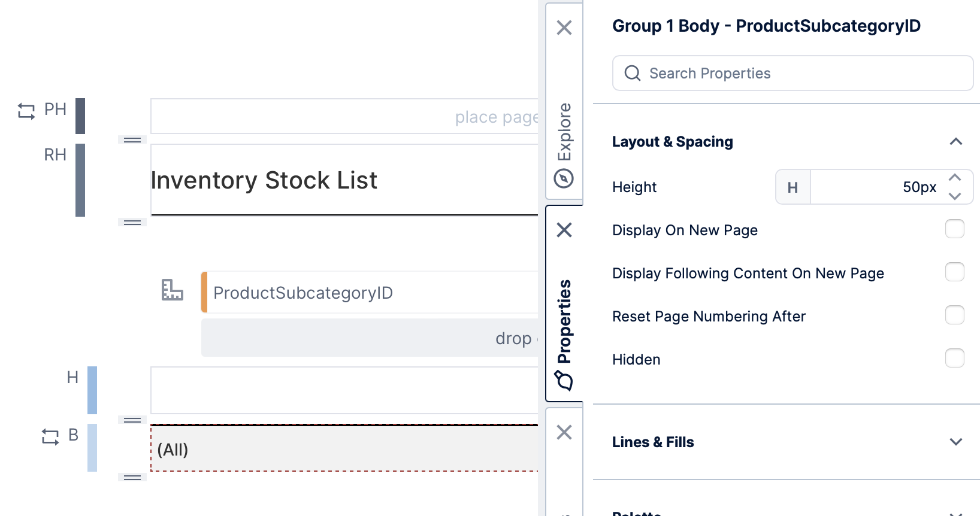Click the repeat icon beside PH
This screenshot has width=980, height=516.
[26, 111]
